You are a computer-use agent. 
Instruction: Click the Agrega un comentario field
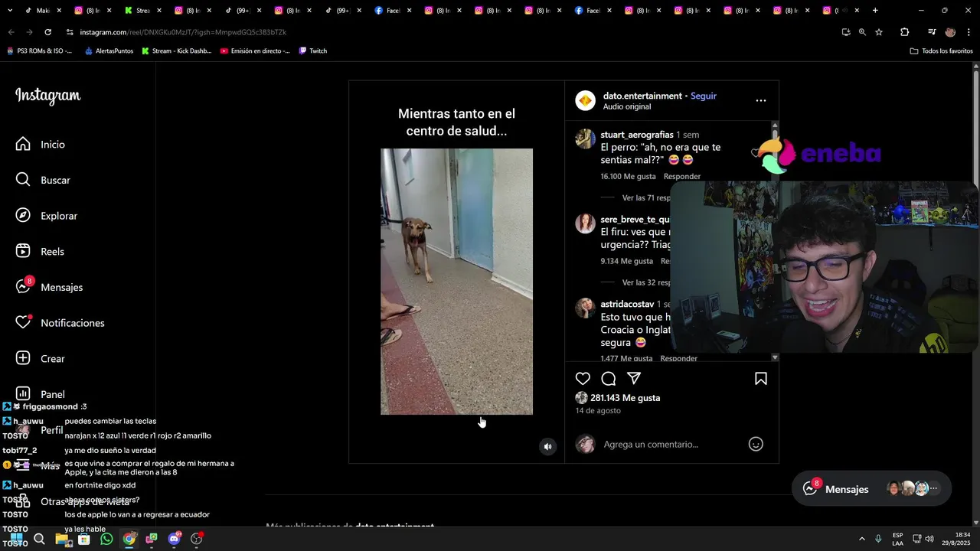[671, 444]
